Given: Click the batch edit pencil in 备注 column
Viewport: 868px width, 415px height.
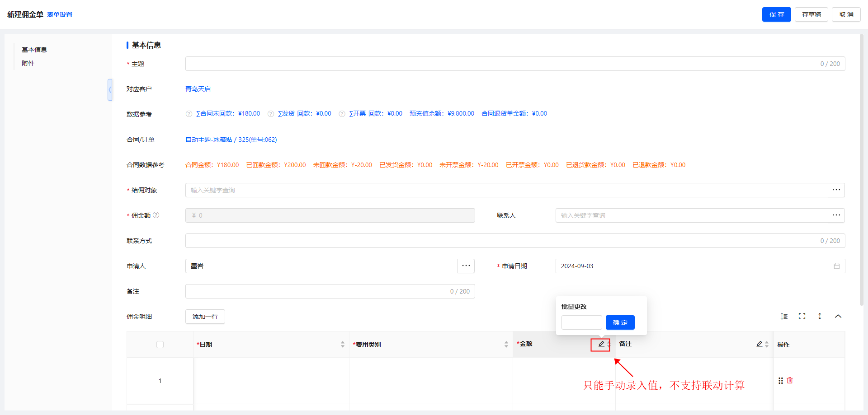Looking at the screenshot, I should pos(759,345).
